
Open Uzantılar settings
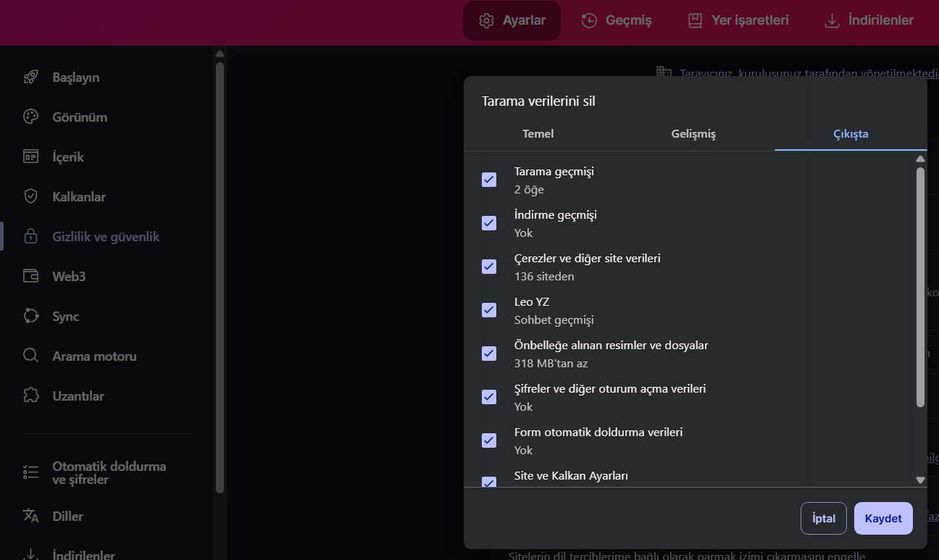(x=78, y=396)
